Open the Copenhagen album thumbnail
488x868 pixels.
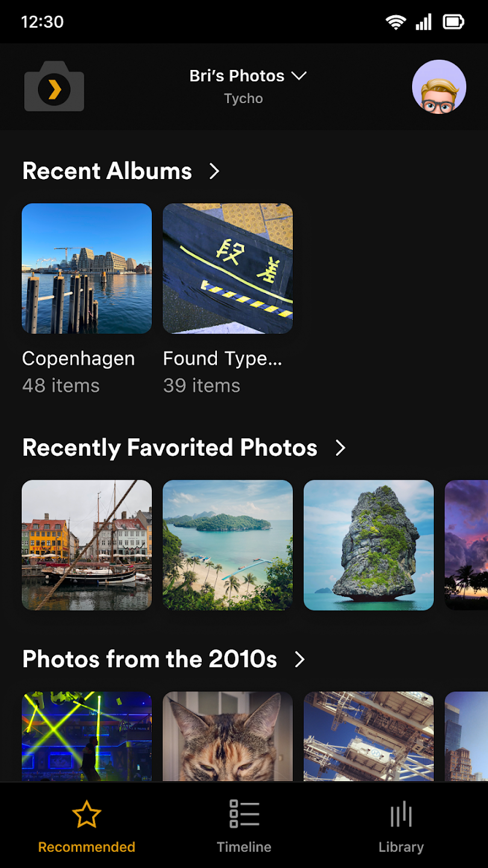87,268
